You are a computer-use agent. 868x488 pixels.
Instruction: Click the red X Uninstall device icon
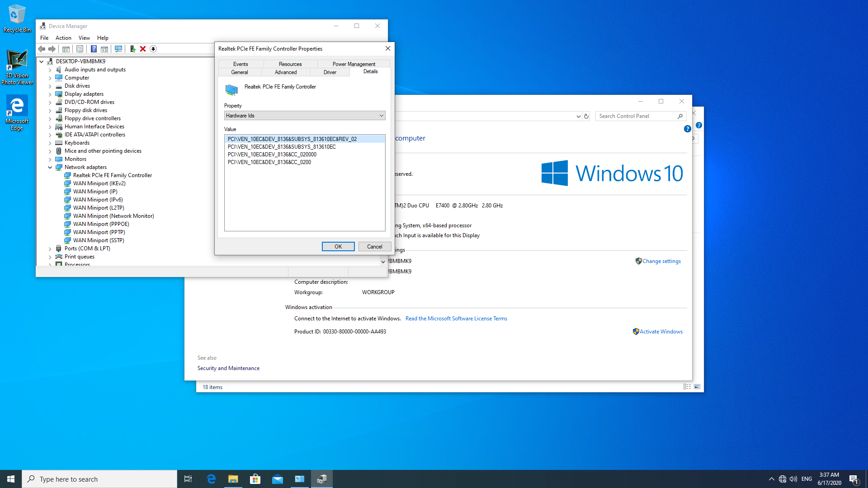click(143, 49)
